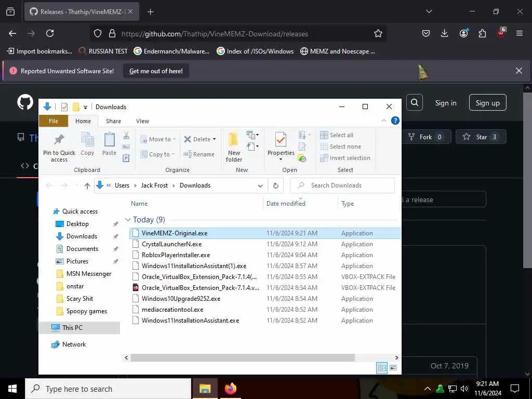
Task: Click GitHub Sign in link
Action: click(446, 103)
